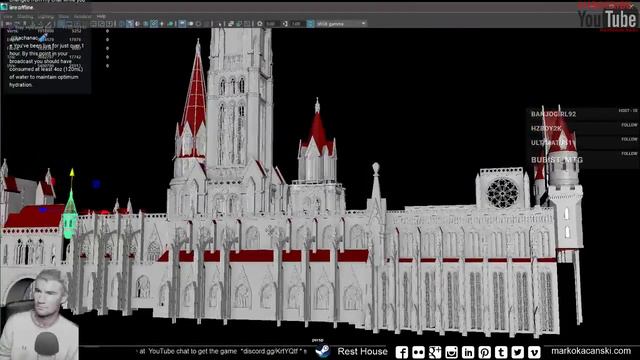Image resolution: width=640 pixels, height=360 pixels.
Task: Click the Instagram icon
Action: (x=451, y=352)
